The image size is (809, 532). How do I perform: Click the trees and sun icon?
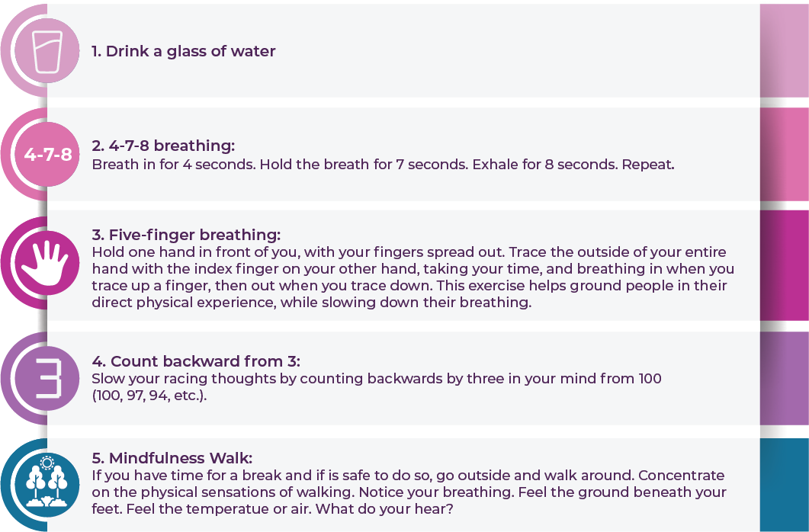pos(47,485)
